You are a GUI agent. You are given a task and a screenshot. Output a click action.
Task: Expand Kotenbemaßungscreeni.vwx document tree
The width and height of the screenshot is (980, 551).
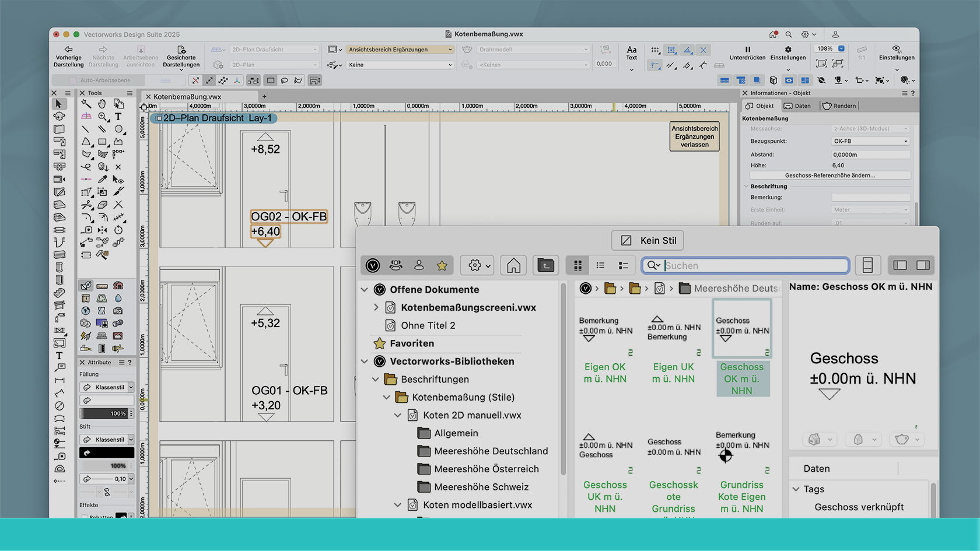click(x=376, y=307)
